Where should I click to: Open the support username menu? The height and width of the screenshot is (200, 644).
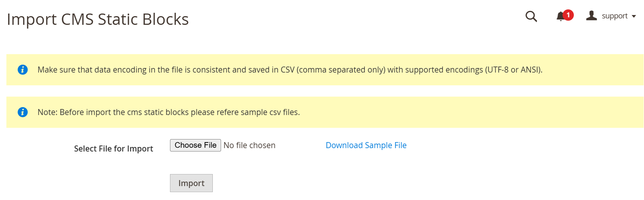(x=614, y=16)
